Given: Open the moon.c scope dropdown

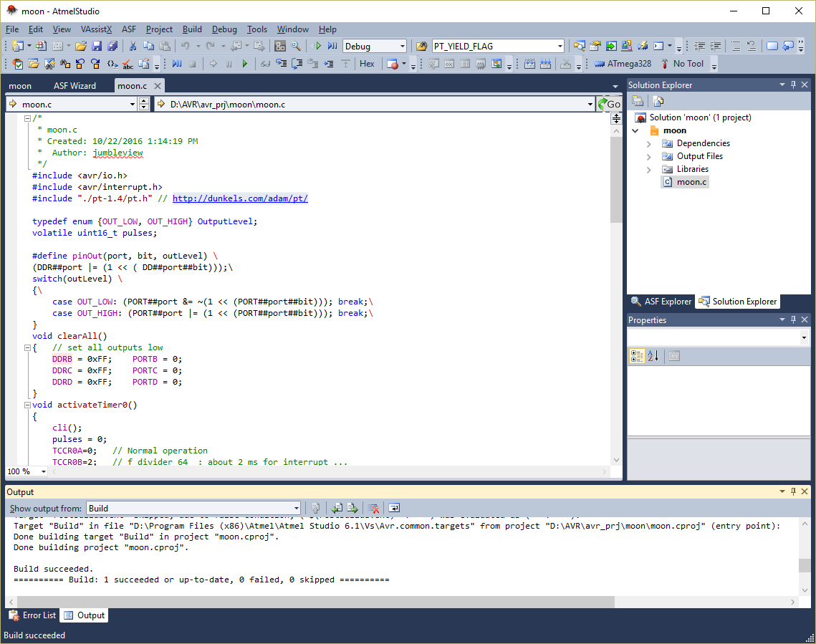Looking at the screenshot, I should point(133,104).
